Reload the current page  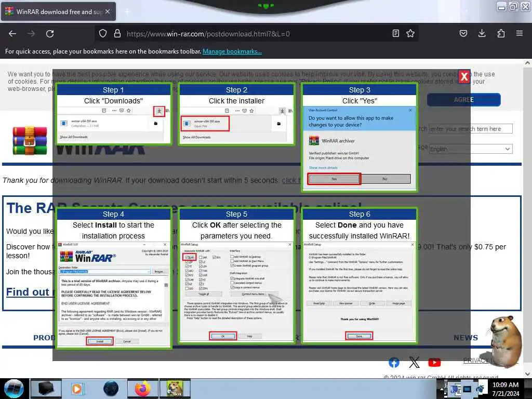[50, 34]
